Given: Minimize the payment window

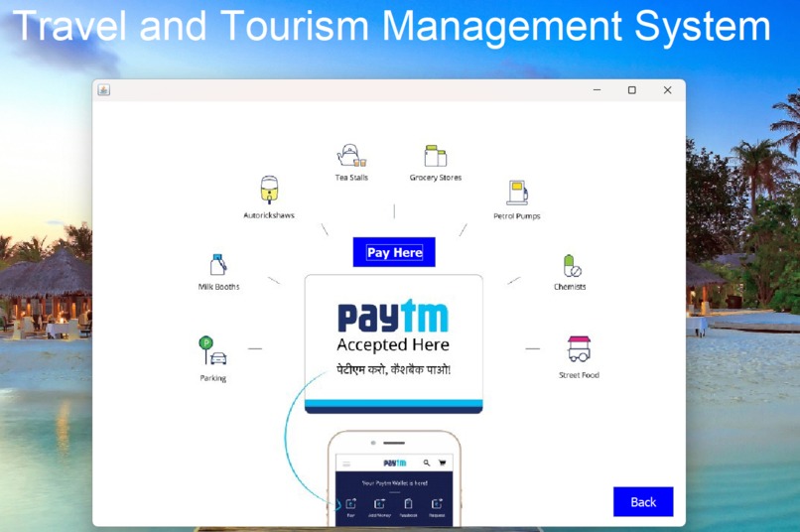Looking at the screenshot, I should [597, 90].
